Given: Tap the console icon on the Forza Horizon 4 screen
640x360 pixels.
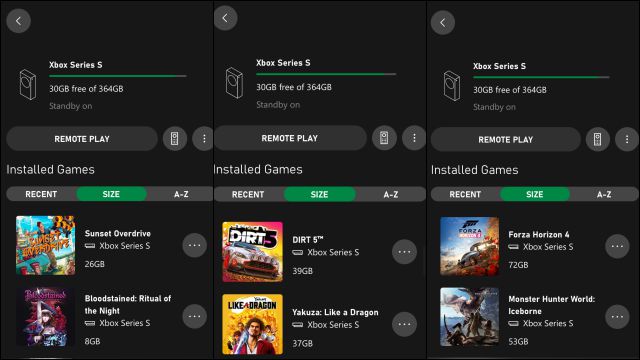Looking at the screenshot, I should [452, 86].
